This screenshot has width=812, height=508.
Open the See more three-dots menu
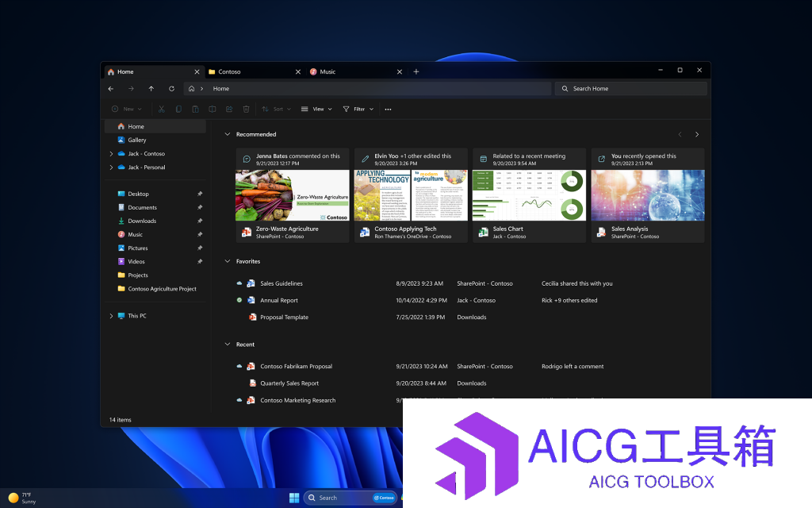(x=388, y=110)
